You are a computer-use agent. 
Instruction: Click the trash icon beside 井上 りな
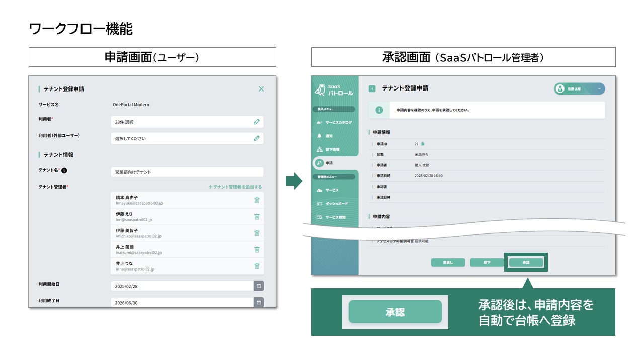pyautogui.click(x=257, y=266)
